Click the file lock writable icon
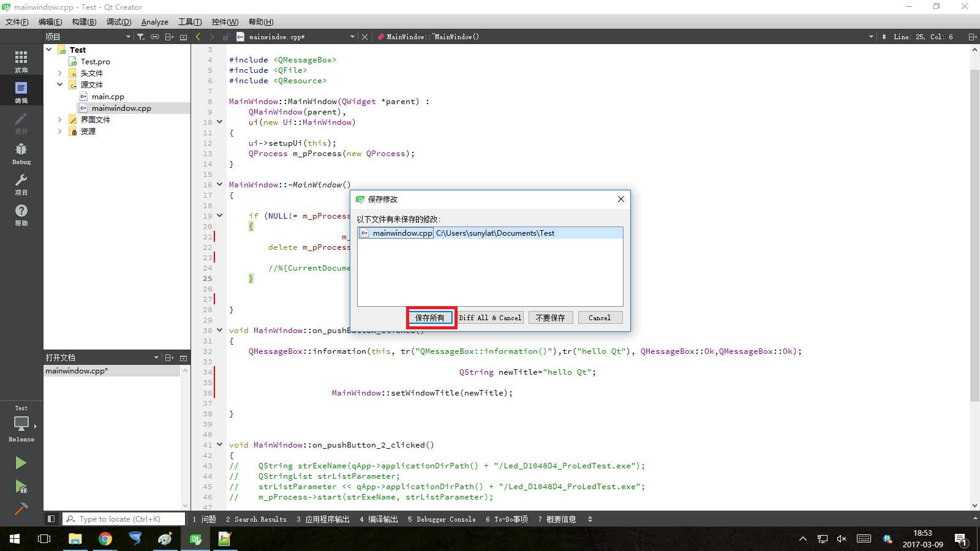 point(226,37)
